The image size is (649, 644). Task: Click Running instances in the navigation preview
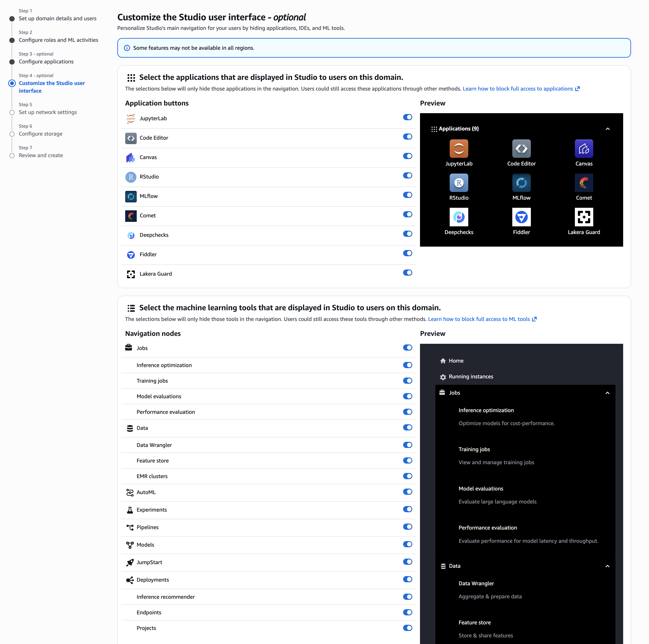[471, 377]
